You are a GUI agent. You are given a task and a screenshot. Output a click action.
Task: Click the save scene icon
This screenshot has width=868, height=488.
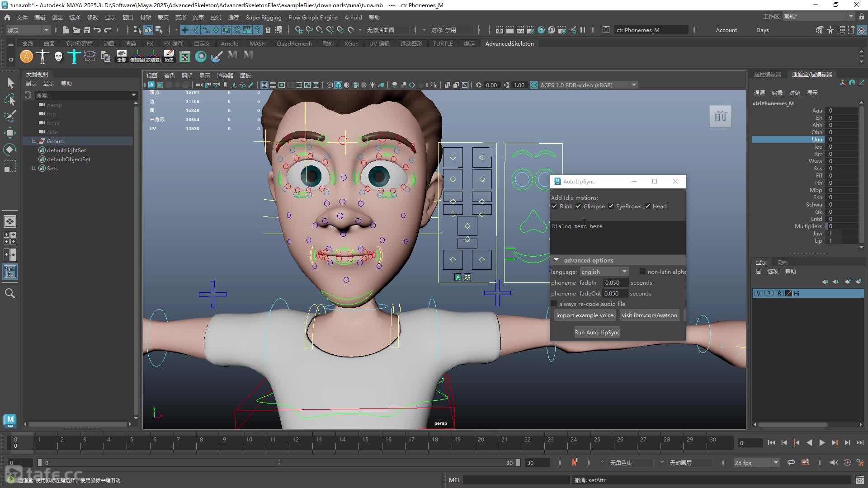[86, 30]
